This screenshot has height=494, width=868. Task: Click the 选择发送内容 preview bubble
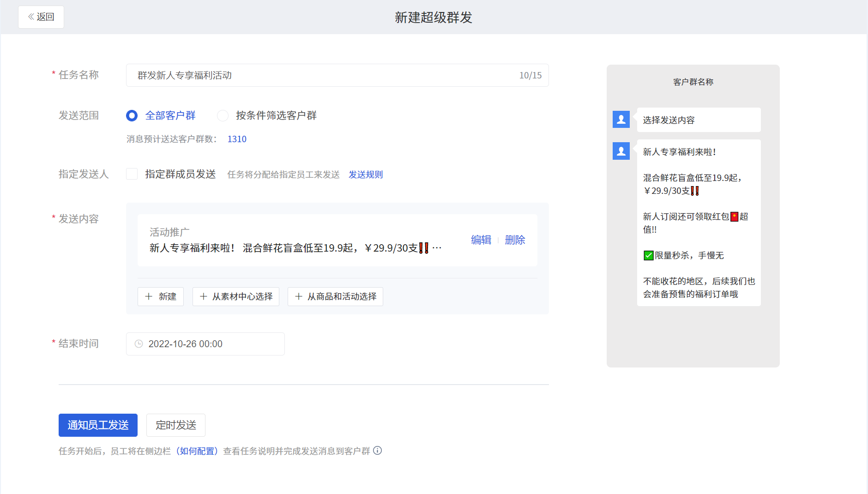coord(699,120)
